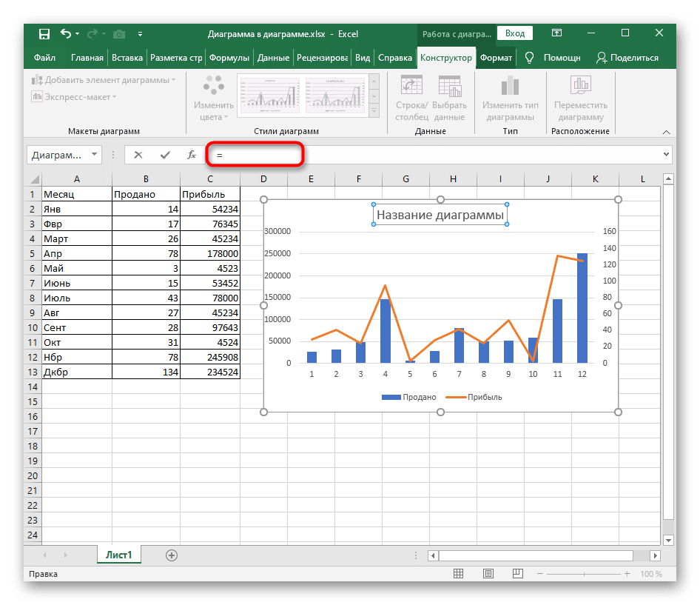700x605 pixels.
Task: Confirm entry with the checkmark icon
Action: [164, 155]
